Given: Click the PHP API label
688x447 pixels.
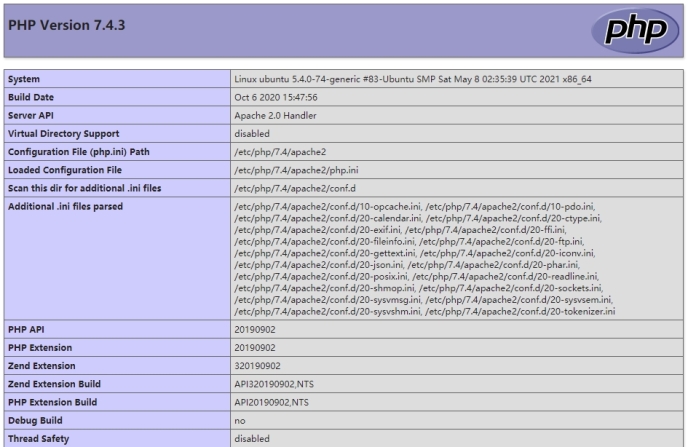Looking at the screenshot, I should tap(26, 329).
